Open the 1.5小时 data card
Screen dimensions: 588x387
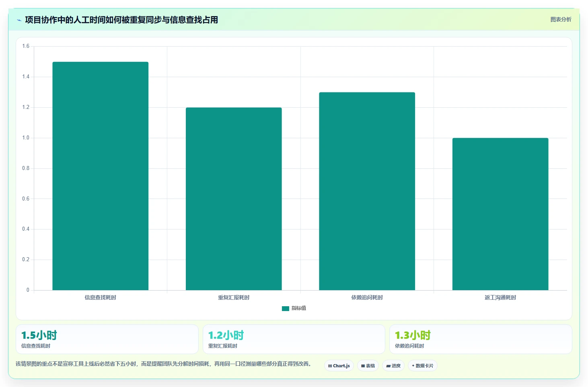click(107, 339)
